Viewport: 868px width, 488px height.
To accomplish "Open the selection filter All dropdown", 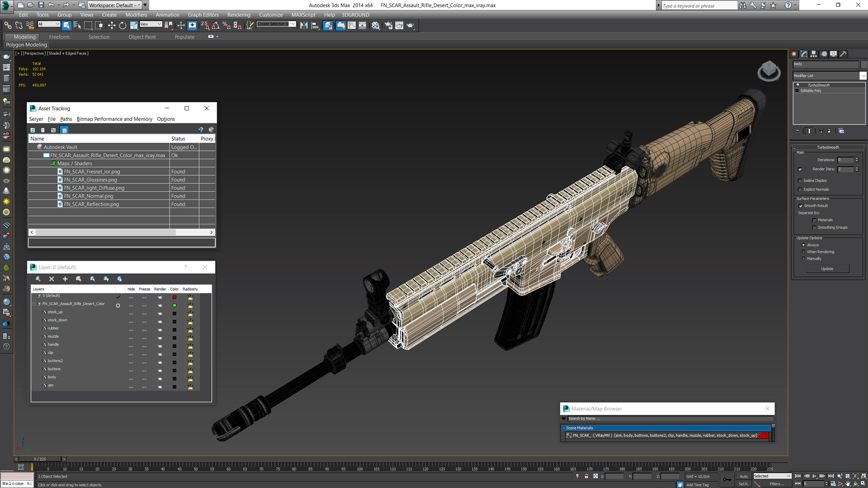I will tap(49, 24).
